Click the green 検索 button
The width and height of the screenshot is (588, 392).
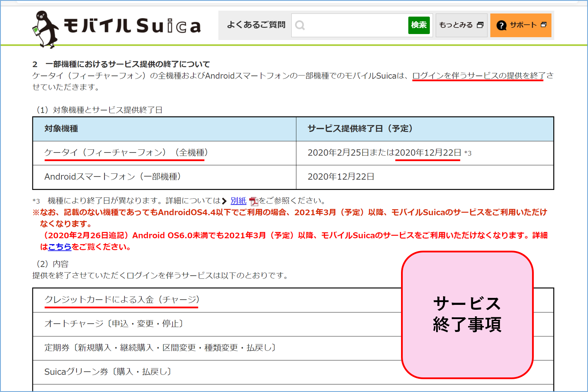pyautogui.click(x=419, y=25)
